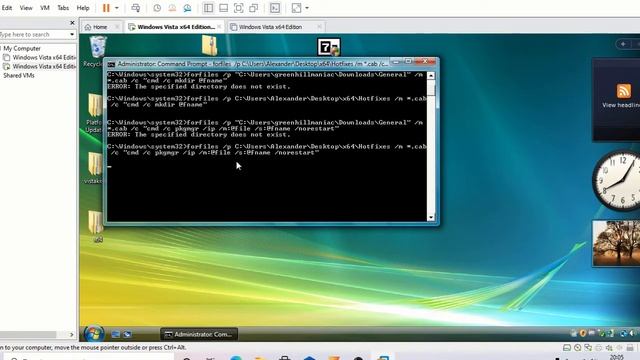Viewport: 640px width, 360px height.
Task: Toggle the console view toolbar icon
Action: (x=275, y=8)
